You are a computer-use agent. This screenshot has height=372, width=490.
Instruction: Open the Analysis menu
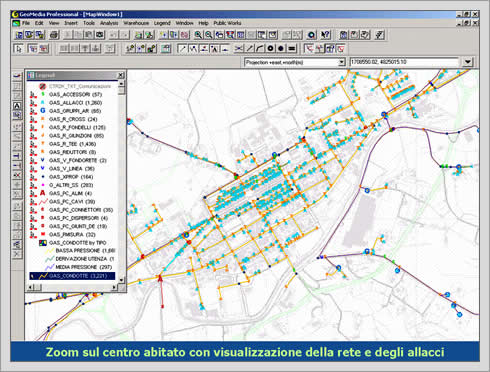click(x=109, y=23)
